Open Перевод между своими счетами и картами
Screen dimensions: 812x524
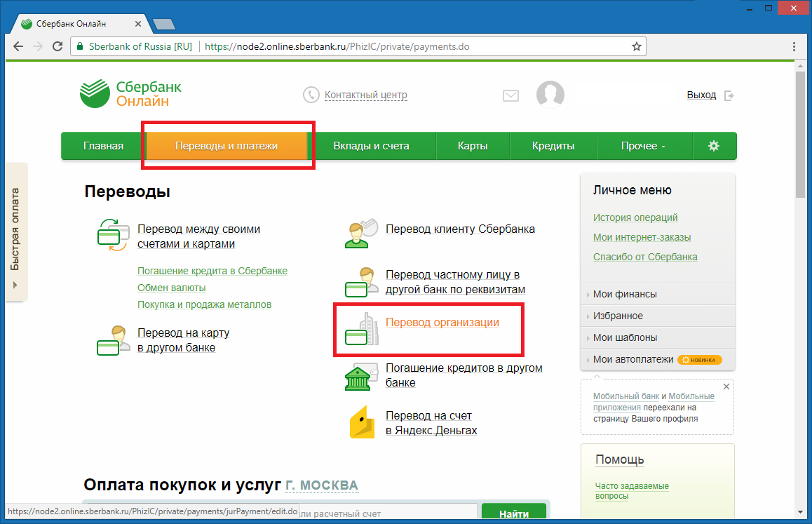[x=199, y=236]
